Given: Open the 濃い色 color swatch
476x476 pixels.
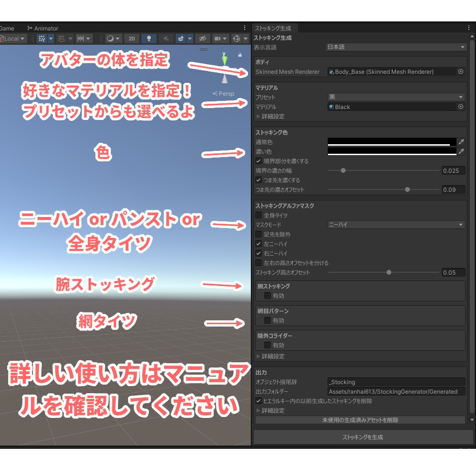Looking at the screenshot, I should [392, 151].
